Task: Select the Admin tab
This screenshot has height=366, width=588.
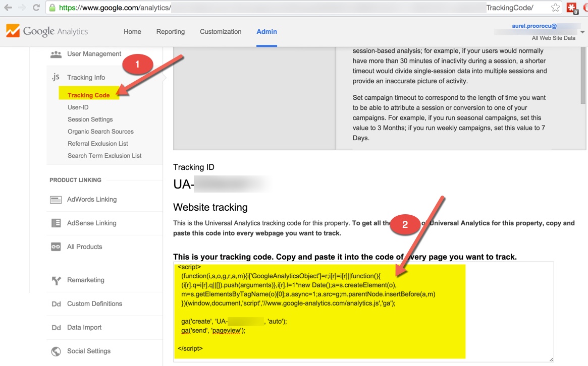Action: point(266,31)
